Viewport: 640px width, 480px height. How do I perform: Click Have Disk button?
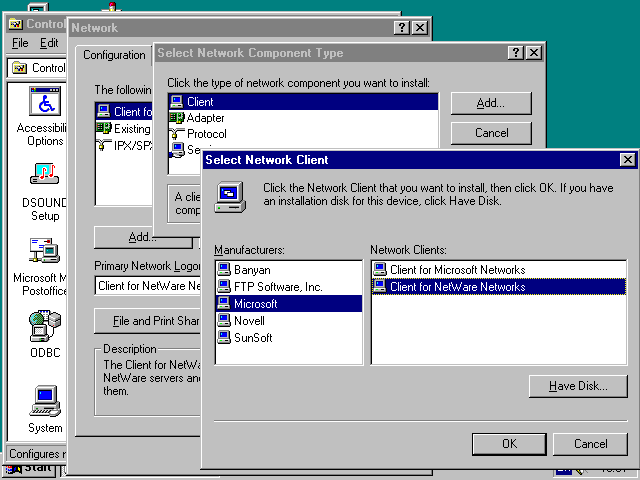[577, 386]
